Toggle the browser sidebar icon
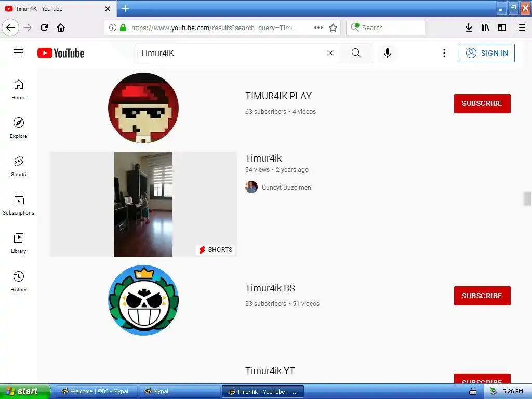The width and height of the screenshot is (532, 399). point(502,28)
